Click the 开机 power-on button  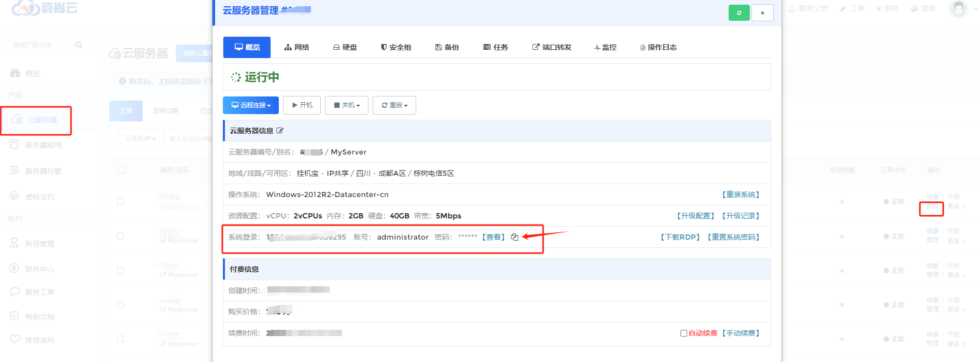[x=302, y=105]
